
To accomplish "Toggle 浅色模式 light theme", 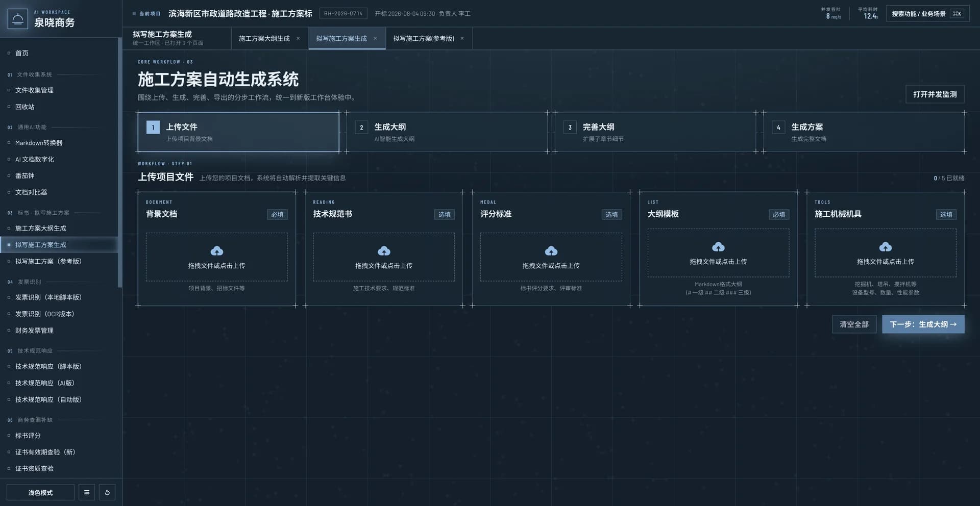I will tap(40, 492).
